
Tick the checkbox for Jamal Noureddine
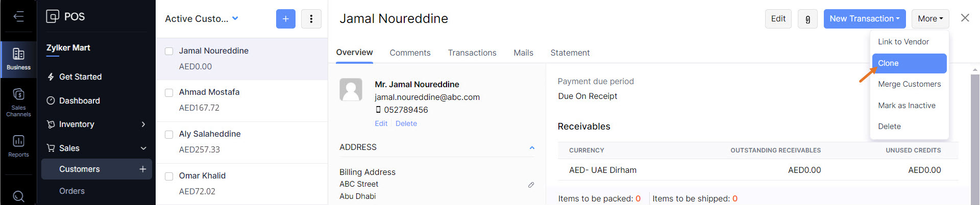coord(169,51)
